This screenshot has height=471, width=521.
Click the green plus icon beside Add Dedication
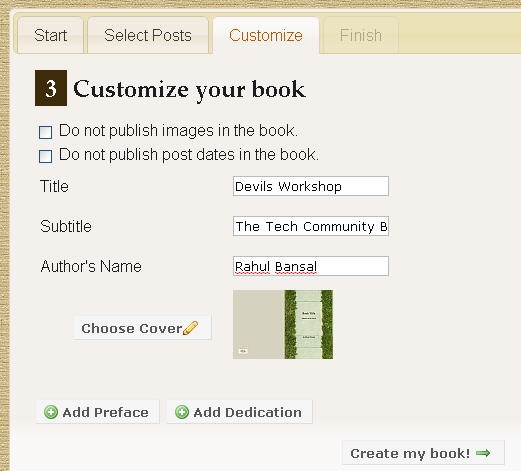[182, 412]
